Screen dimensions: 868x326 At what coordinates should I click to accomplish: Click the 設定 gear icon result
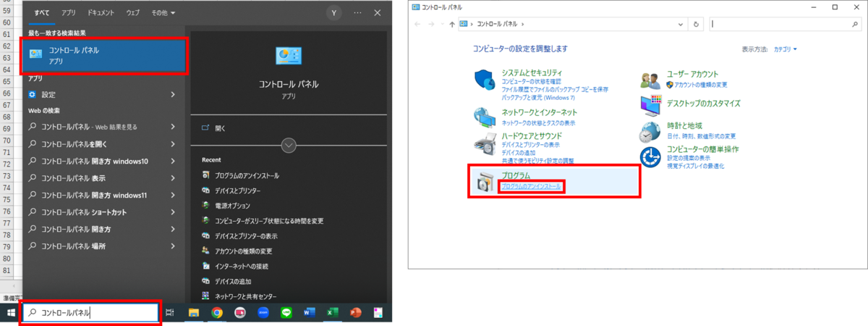pos(32,94)
